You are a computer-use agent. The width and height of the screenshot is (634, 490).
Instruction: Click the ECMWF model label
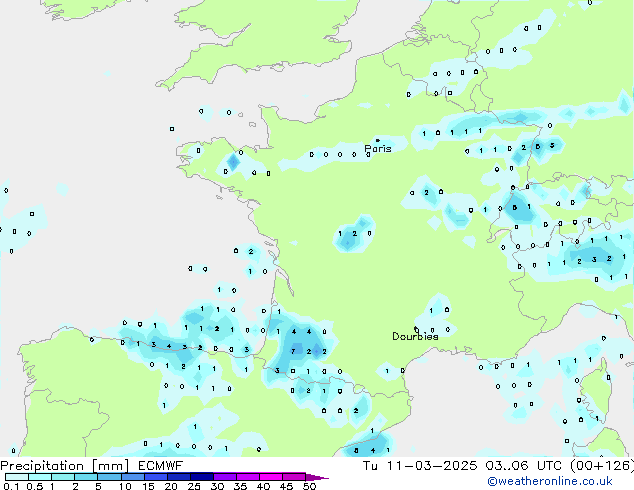coord(161,466)
